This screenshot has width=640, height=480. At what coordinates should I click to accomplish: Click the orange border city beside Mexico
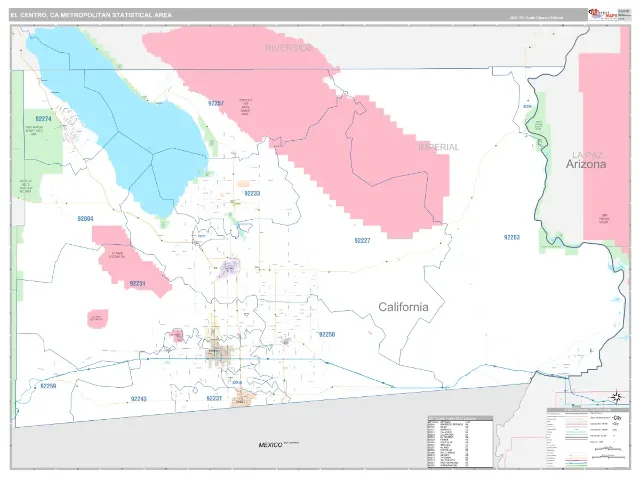click(244, 398)
